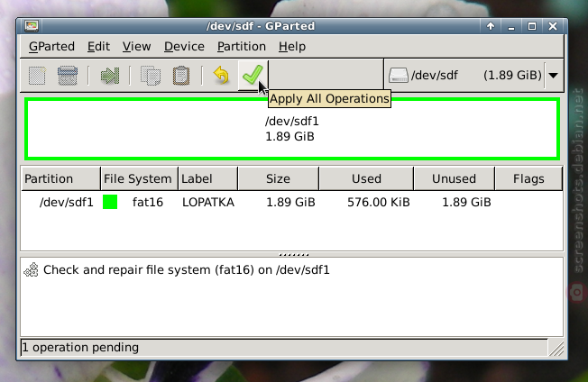
Task: Click the Delete partition toolbar icon
Action: (x=68, y=76)
